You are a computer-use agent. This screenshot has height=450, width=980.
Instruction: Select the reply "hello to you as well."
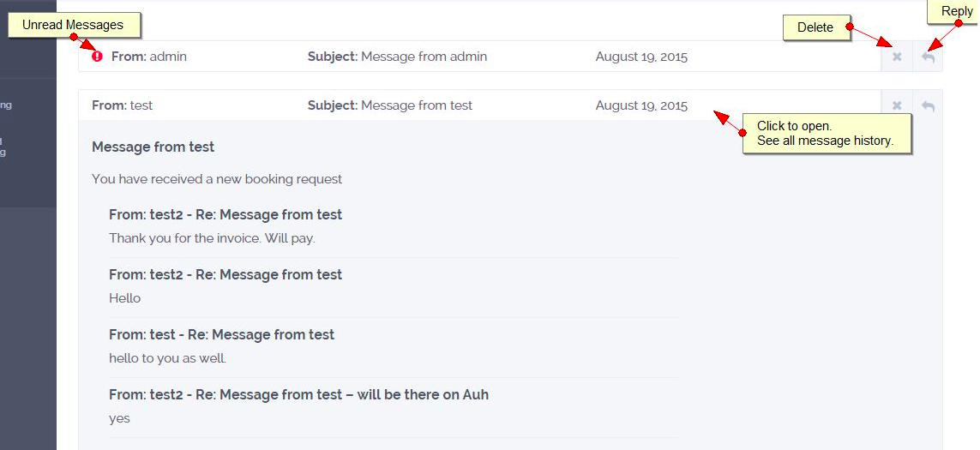(x=167, y=358)
